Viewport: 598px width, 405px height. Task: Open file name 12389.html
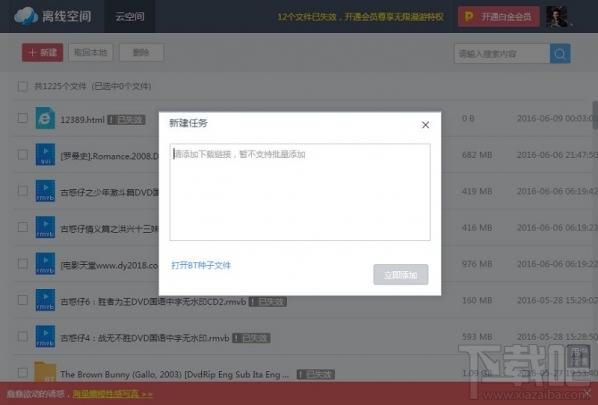(82, 120)
